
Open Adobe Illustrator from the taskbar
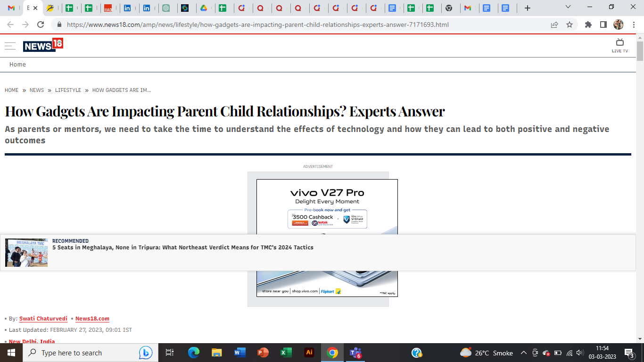coord(309,353)
